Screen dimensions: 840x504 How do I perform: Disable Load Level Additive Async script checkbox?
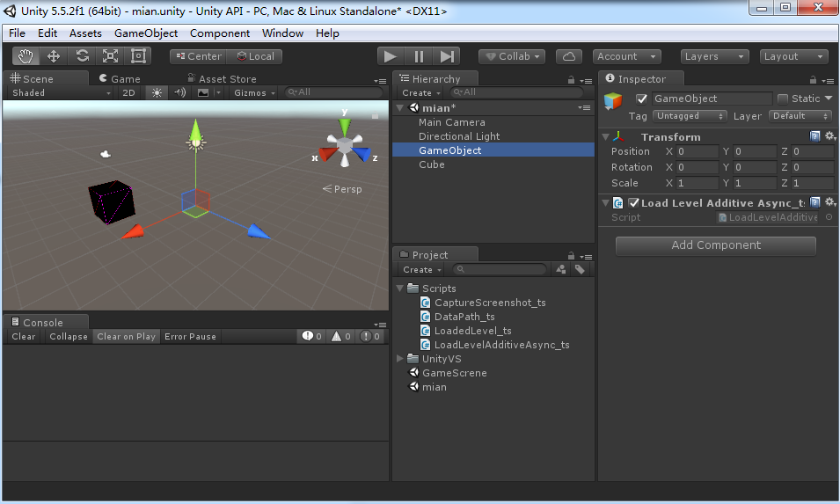[x=634, y=202]
